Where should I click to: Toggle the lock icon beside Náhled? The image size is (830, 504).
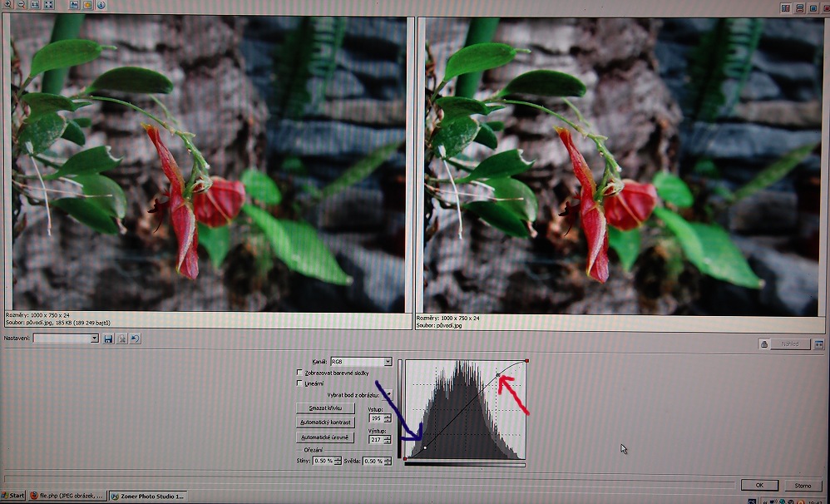pos(763,343)
